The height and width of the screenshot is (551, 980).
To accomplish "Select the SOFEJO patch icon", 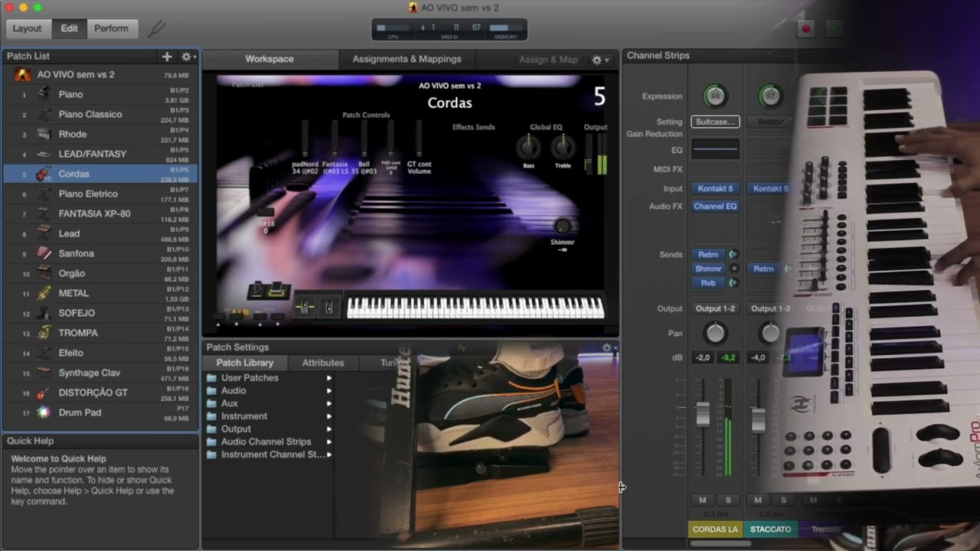I will [44, 313].
